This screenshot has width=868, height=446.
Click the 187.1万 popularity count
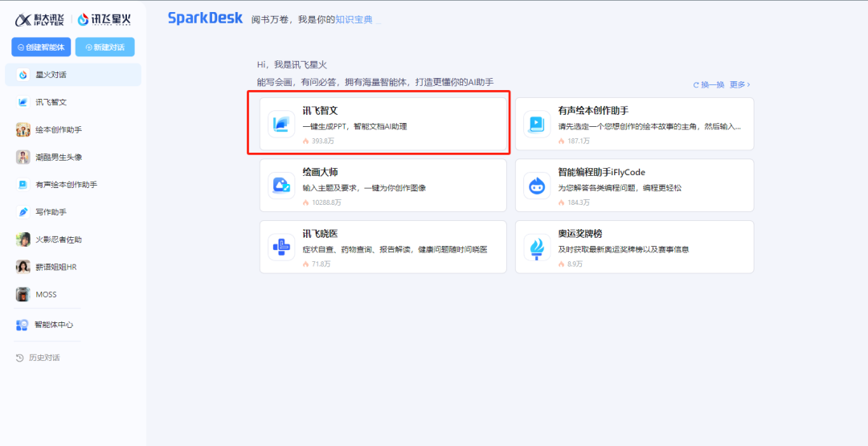579,141
